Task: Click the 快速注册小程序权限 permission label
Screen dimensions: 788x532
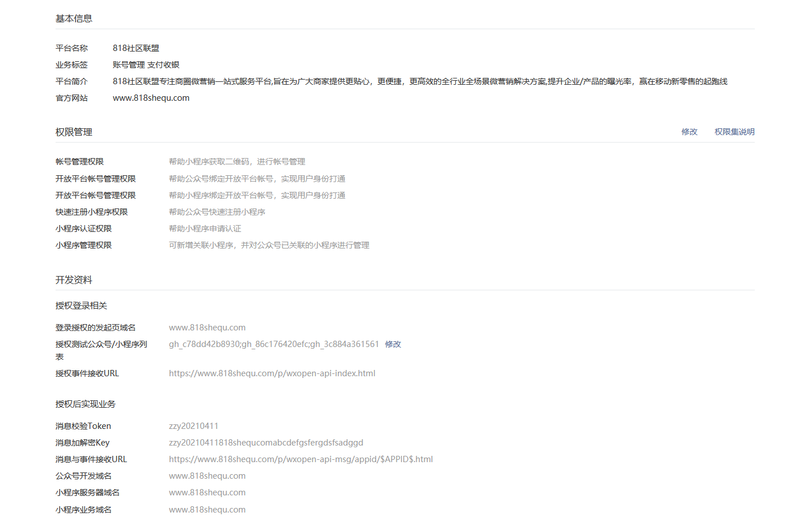Action: point(92,212)
